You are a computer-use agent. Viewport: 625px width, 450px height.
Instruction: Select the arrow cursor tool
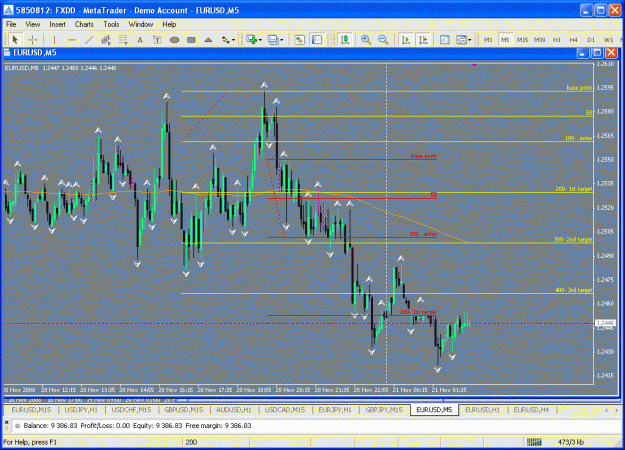(15, 39)
